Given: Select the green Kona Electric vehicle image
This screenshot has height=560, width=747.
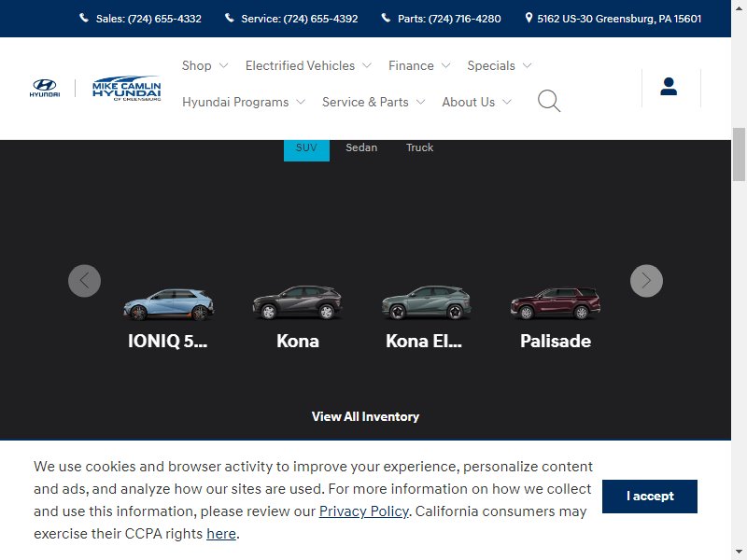Looking at the screenshot, I should (427, 302).
